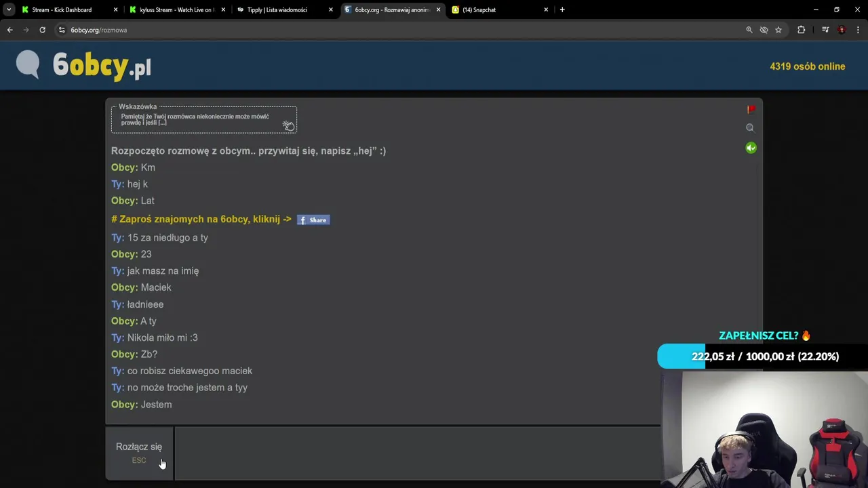Open the Chrome profile avatar
The width and height of the screenshot is (868, 488).
tap(842, 30)
